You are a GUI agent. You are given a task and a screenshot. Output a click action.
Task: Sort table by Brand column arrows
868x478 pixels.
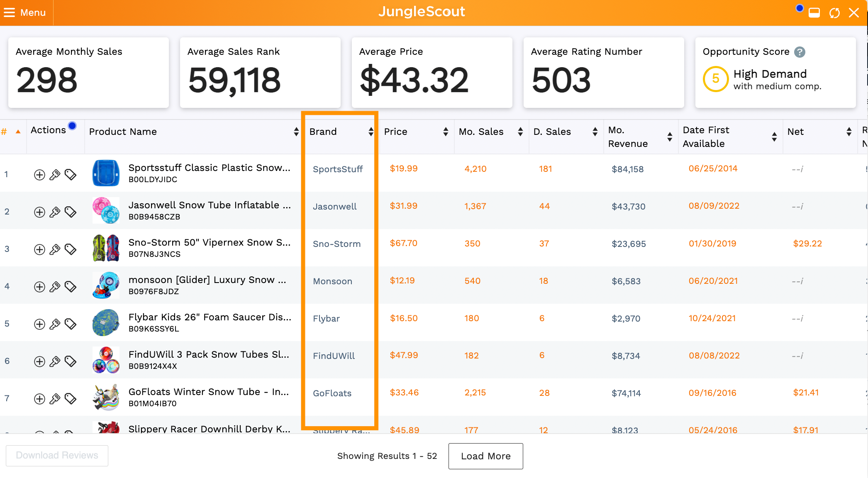371,132
